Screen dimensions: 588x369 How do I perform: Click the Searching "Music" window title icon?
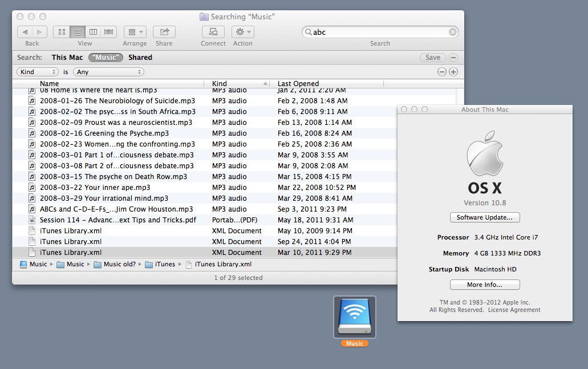pyautogui.click(x=204, y=17)
